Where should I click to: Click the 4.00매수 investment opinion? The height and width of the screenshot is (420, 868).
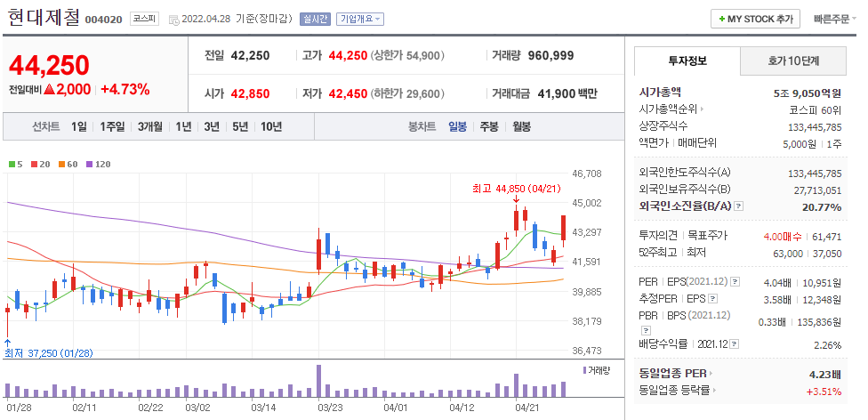pyautogui.click(x=783, y=237)
